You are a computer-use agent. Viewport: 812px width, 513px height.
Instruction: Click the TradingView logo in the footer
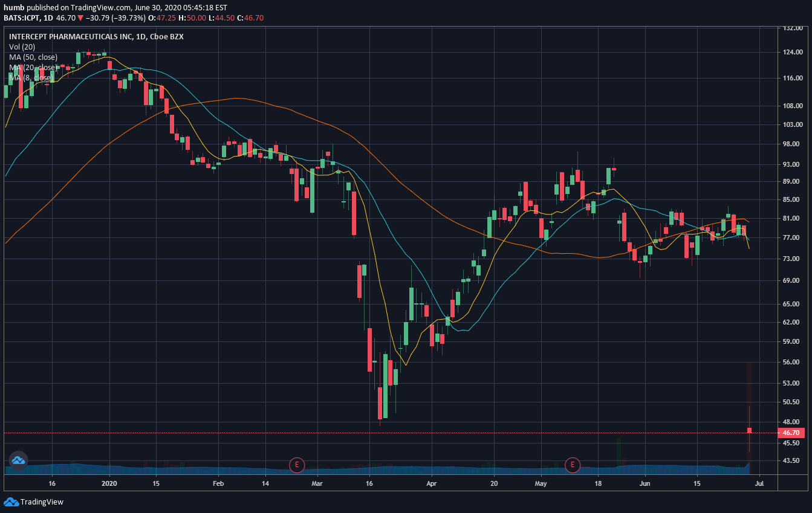coord(33,502)
